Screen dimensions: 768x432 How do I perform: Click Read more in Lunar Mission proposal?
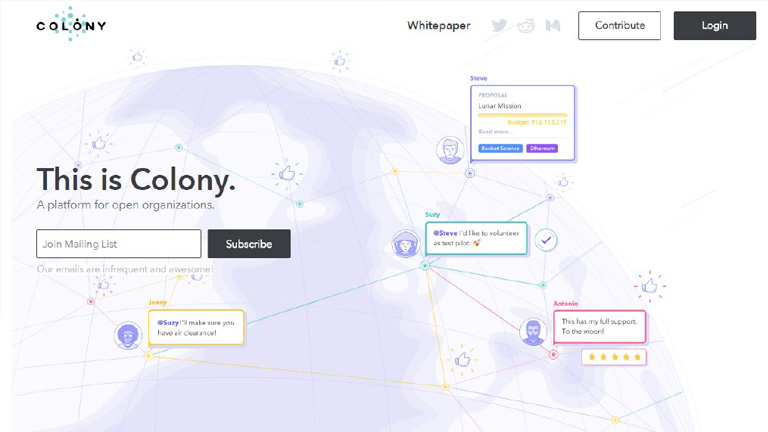pyautogui.click(x=495, y=131)
